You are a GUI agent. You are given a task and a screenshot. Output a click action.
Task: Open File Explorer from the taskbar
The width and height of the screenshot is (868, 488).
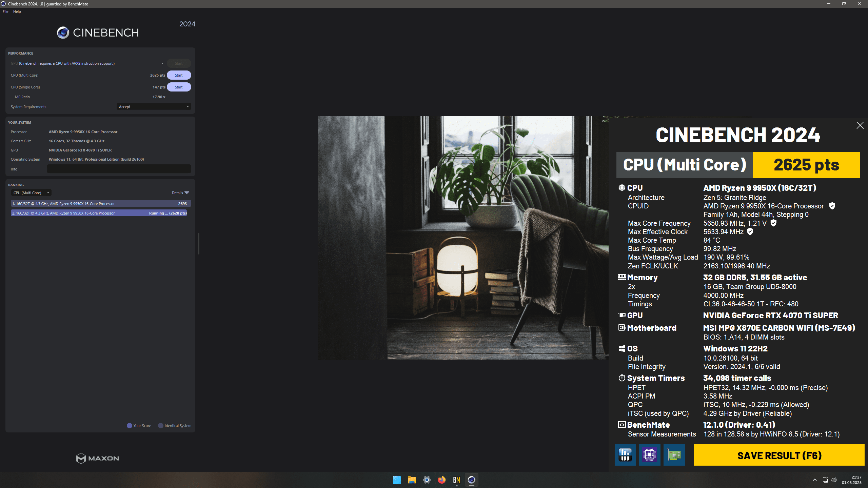pyautogui.click(x=412, y=480)
